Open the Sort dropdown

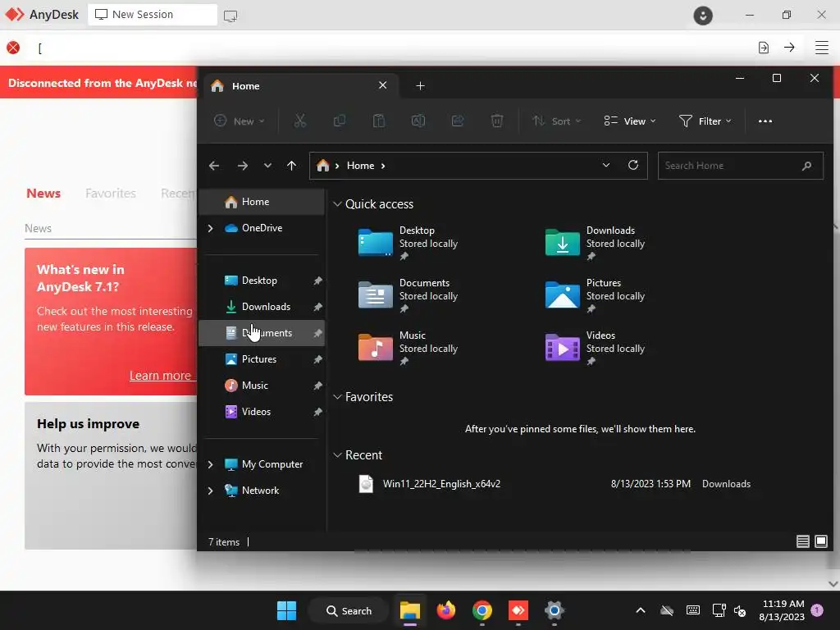coord(557,121)
